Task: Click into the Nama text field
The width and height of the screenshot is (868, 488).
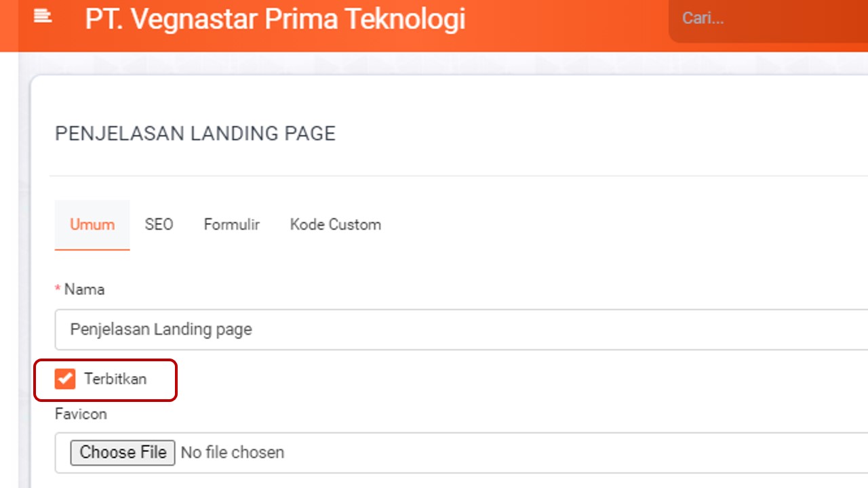Action: pyautogui.click(x=461, y=330)
